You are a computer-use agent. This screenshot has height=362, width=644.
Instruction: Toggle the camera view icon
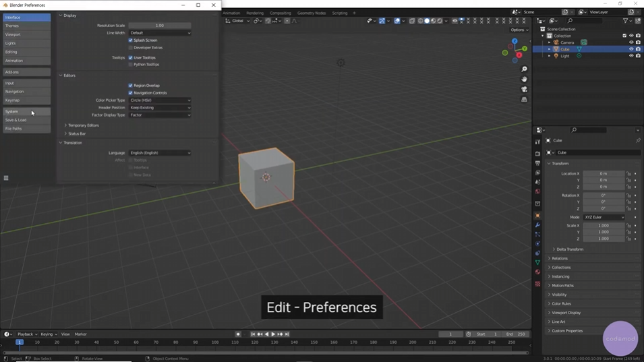click(x=524, y=90)
